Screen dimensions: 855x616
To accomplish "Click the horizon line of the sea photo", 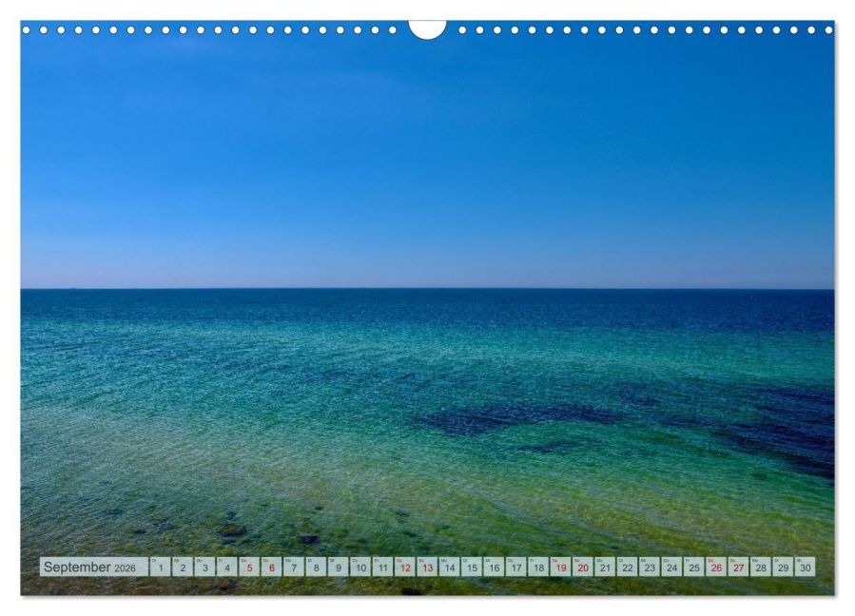I will pos(428,290).
